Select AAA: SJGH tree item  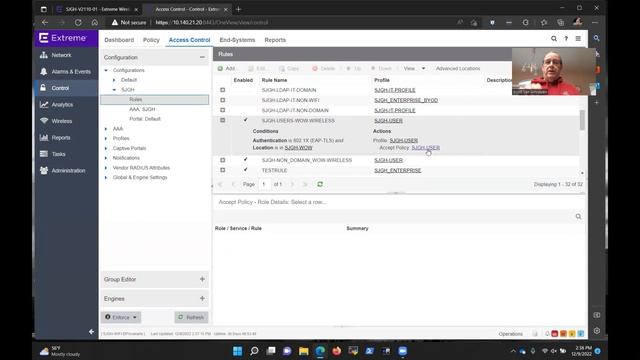[142, 109]
